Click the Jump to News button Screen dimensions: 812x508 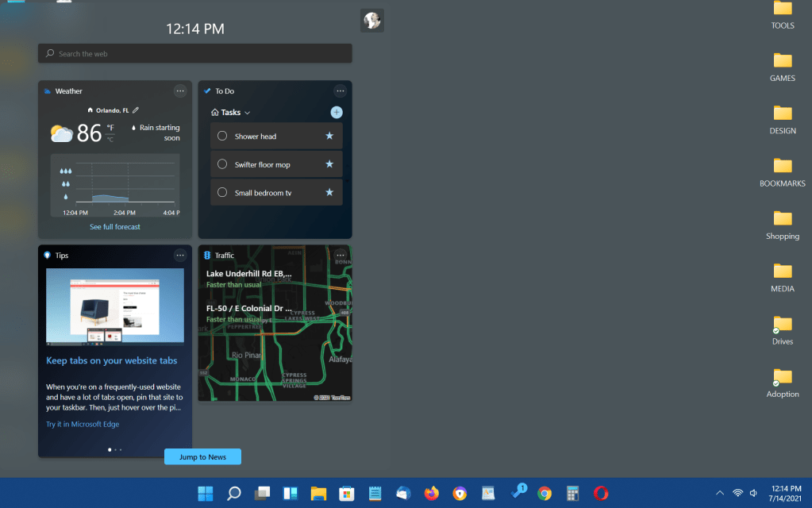click(202, 456)
